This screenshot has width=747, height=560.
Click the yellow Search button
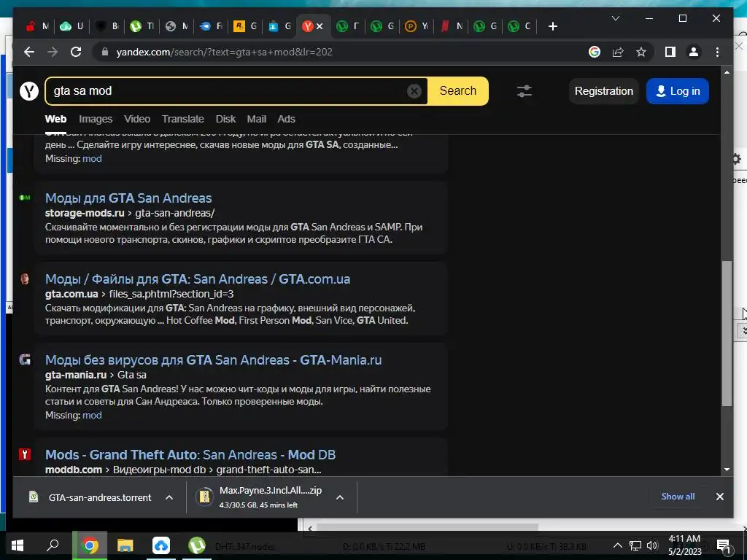coord(458,91)
